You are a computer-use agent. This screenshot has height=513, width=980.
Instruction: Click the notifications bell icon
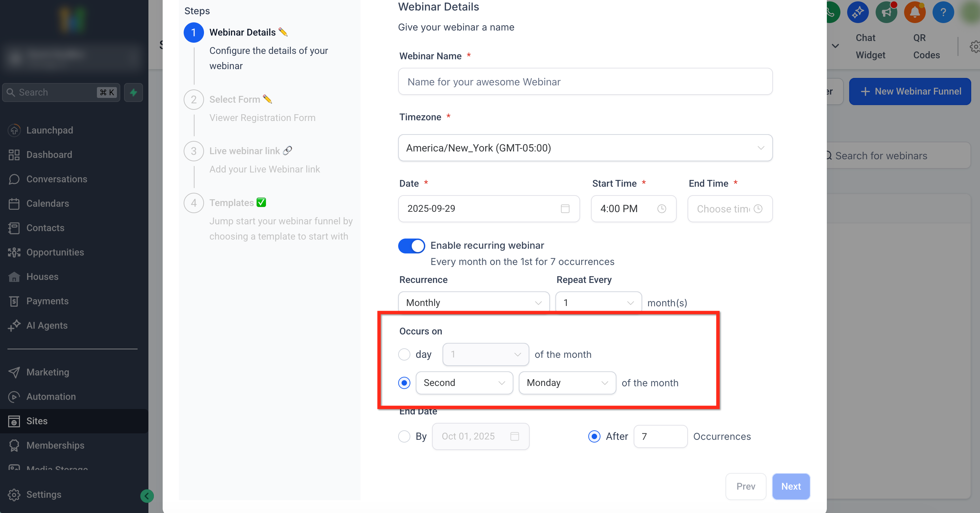click(x=915, y=12)
